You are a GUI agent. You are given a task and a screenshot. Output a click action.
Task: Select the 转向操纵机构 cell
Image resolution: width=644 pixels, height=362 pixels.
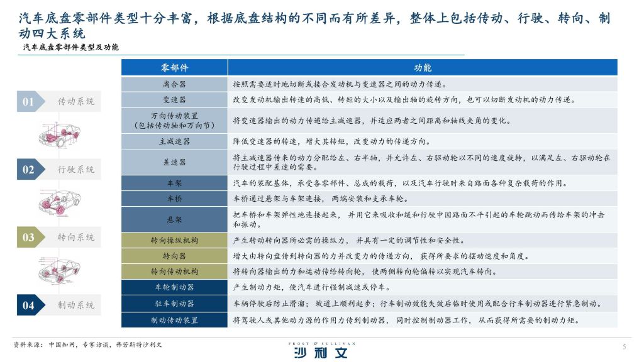coord(175,240)
